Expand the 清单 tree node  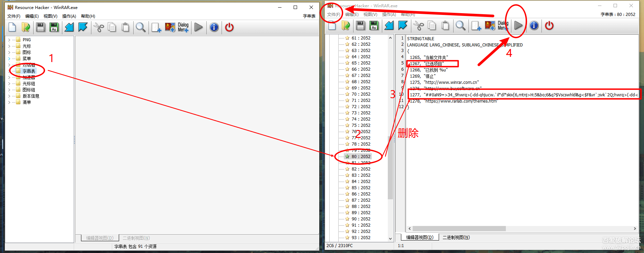tap(9, 102)
